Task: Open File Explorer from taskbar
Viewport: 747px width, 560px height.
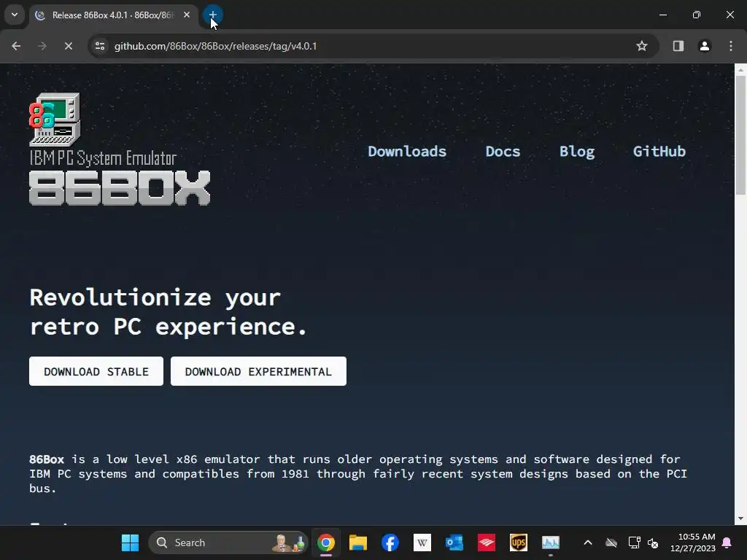Action: (357, 542)
